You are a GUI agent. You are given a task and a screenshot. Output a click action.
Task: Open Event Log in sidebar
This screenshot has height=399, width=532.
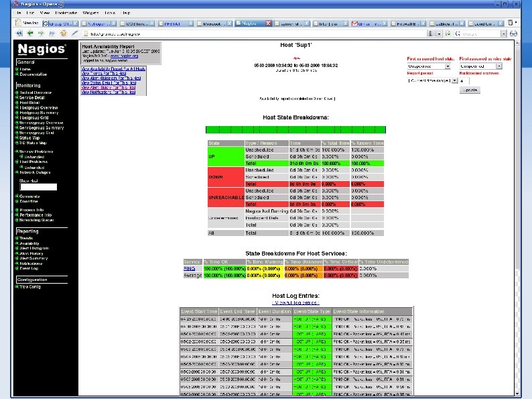[x=29, y=268]
